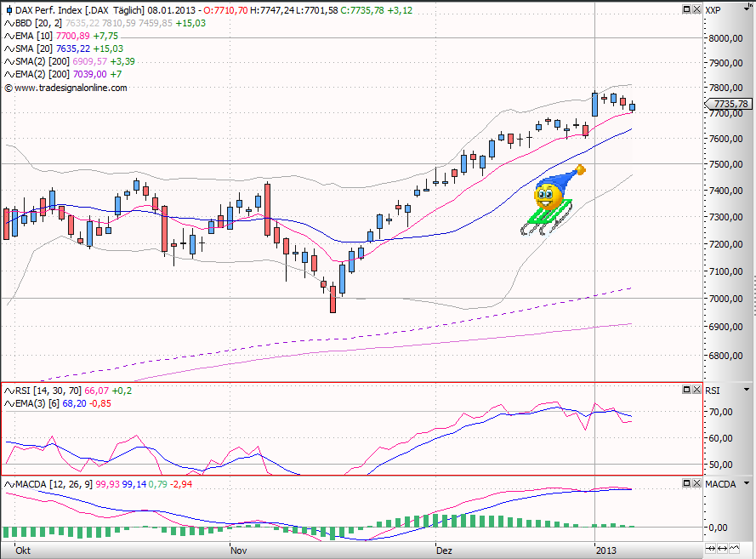Viewport: 756px width, 559px height.
Task: Open the MACDA scale dropdown arrow
Action: pos(746,483)
